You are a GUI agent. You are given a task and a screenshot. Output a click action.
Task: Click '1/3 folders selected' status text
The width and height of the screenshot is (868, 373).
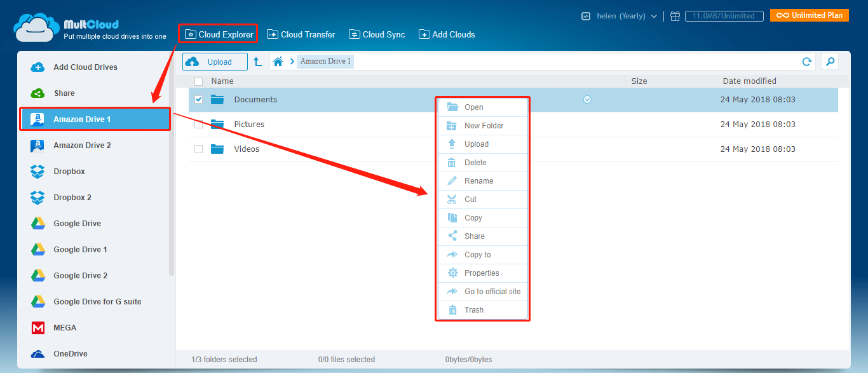tap(224, 360)
